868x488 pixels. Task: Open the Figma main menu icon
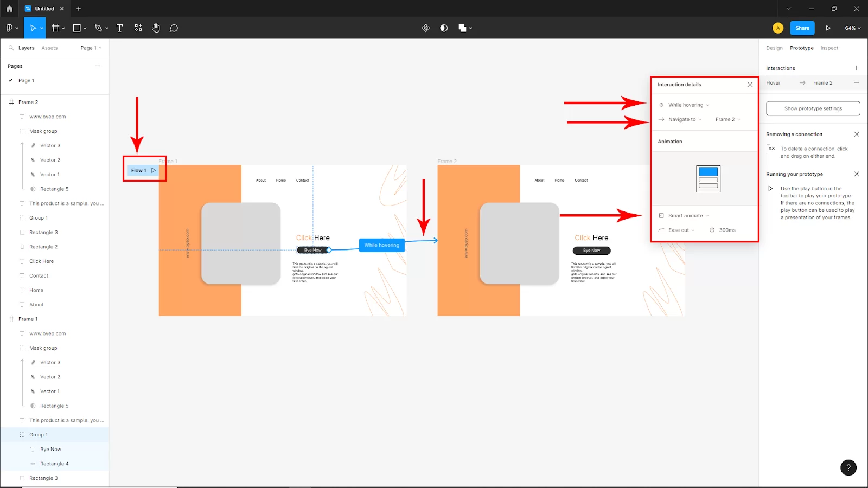(x=9, y=28)
